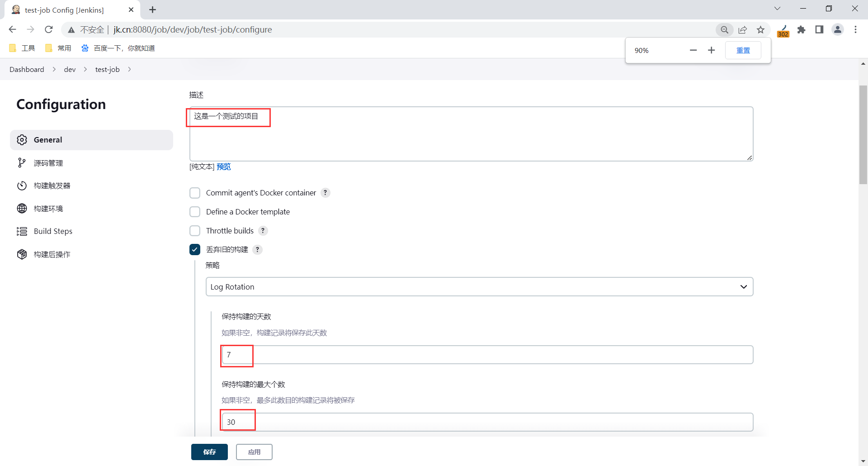Click the 构建后操作 package icon

(22, 254)
